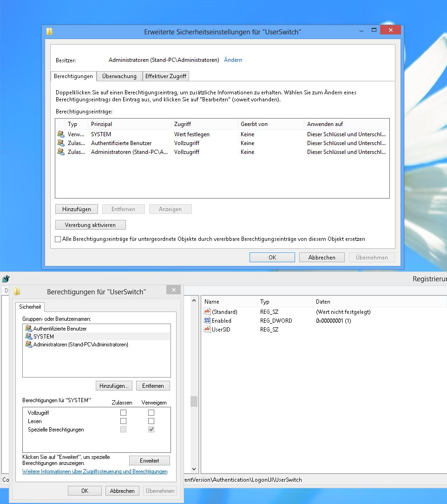Open Weitere Informationen über Zugriffssteuerung link

point(95,471)
